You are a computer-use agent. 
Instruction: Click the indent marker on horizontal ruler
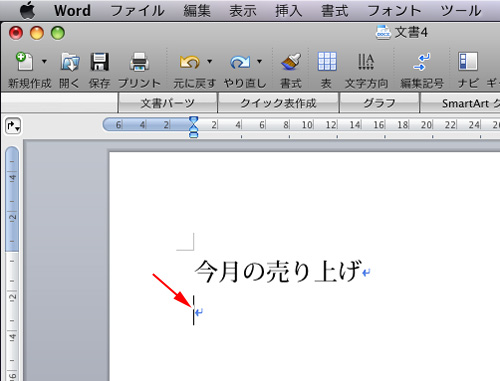coord(193,127)
